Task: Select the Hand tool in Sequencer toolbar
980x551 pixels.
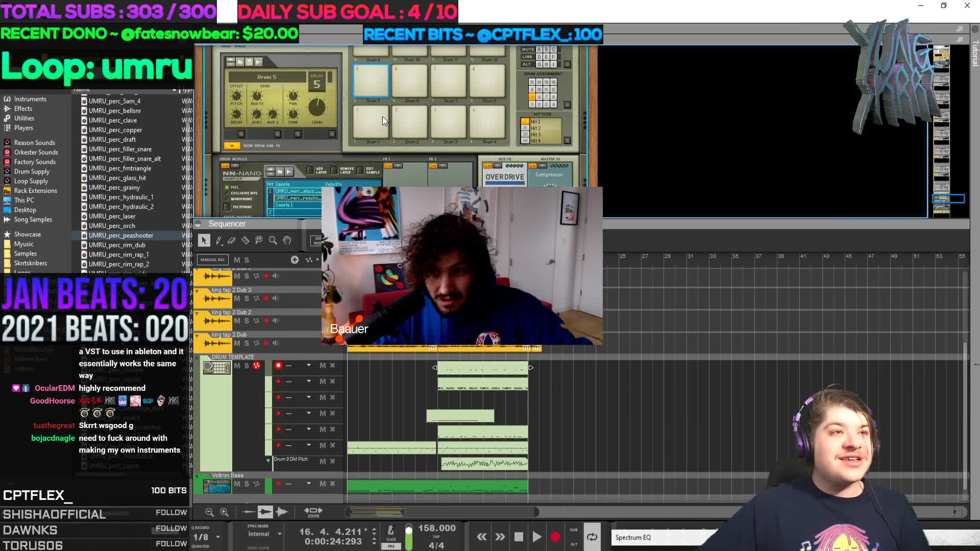Action: click(287, 240)
